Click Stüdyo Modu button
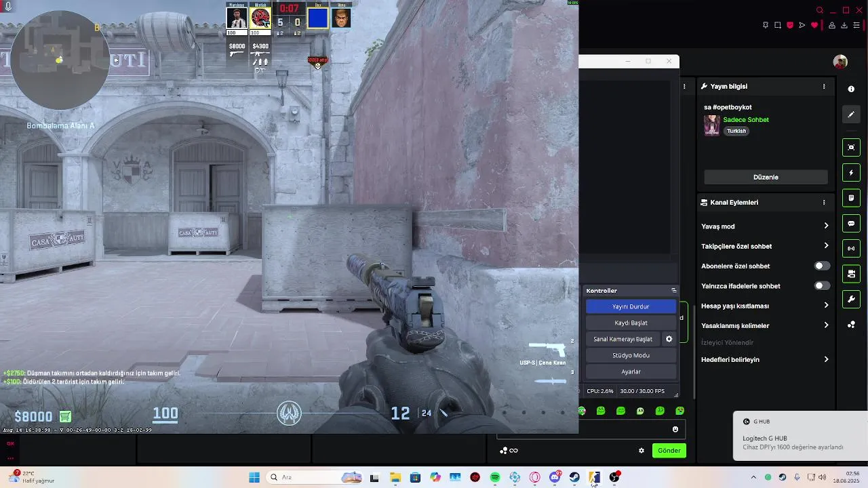The width and height of the screenshot is (868, 488). (631, 355)
